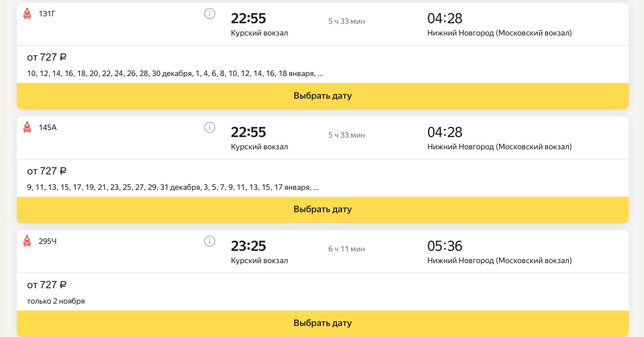Open the info icon for train 131Г
The image size is (644, 337).
pyautogui.click(x=210, y=14)
